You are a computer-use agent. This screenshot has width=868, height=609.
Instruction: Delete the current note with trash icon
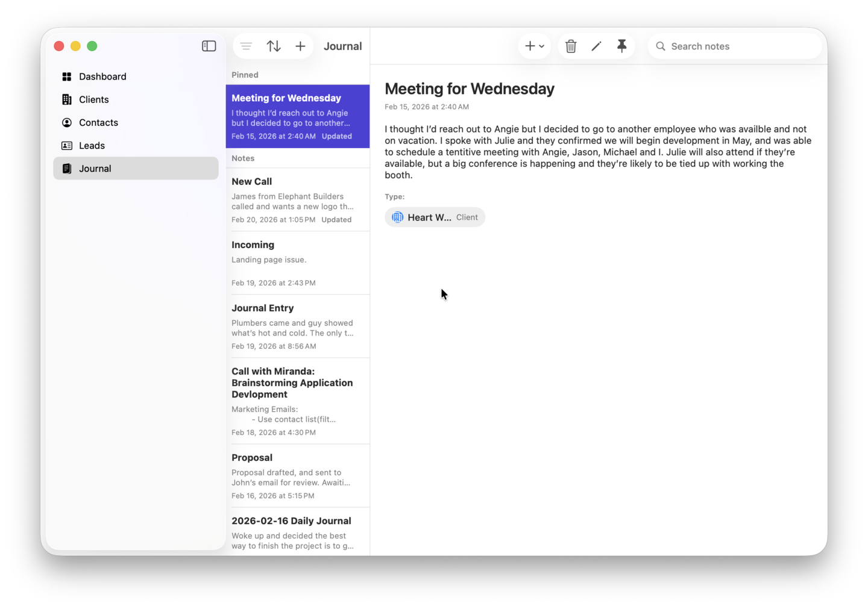[570, 46]
